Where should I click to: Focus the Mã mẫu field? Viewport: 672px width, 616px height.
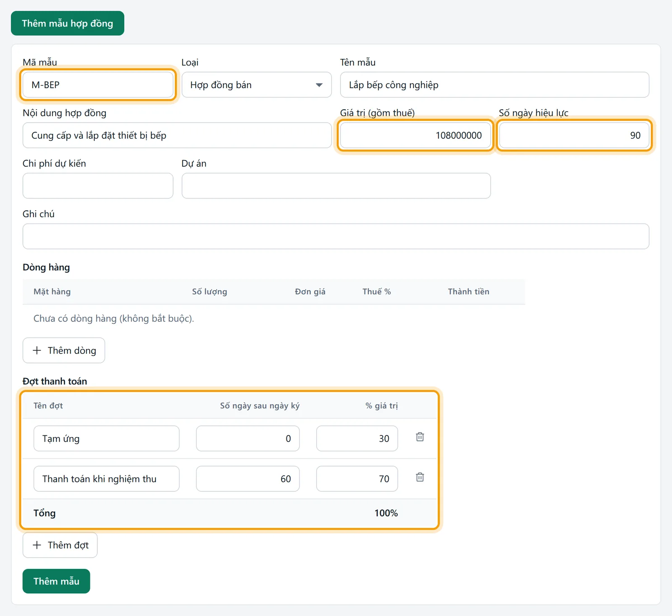click(98, 85)
